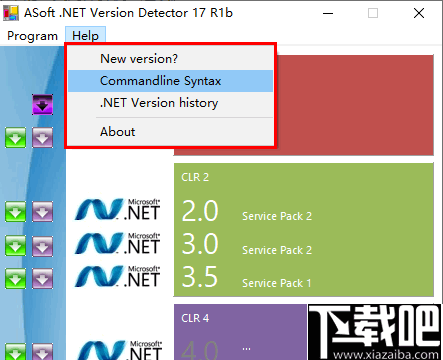Click the Microsoft .NET logo for 4.0
Viewport: 443px width, 360px height.
[x=119, y=350]
